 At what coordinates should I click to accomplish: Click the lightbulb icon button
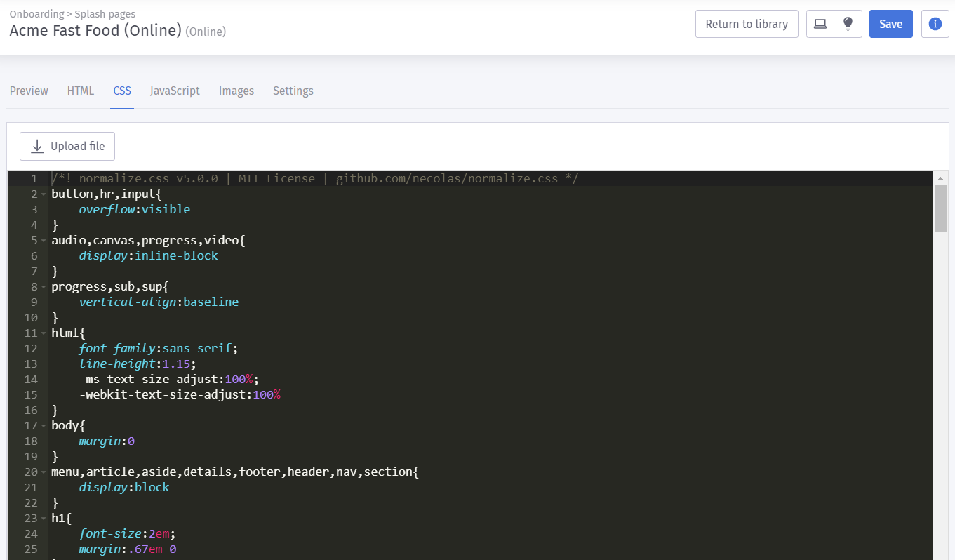click(x=848, y=24)
